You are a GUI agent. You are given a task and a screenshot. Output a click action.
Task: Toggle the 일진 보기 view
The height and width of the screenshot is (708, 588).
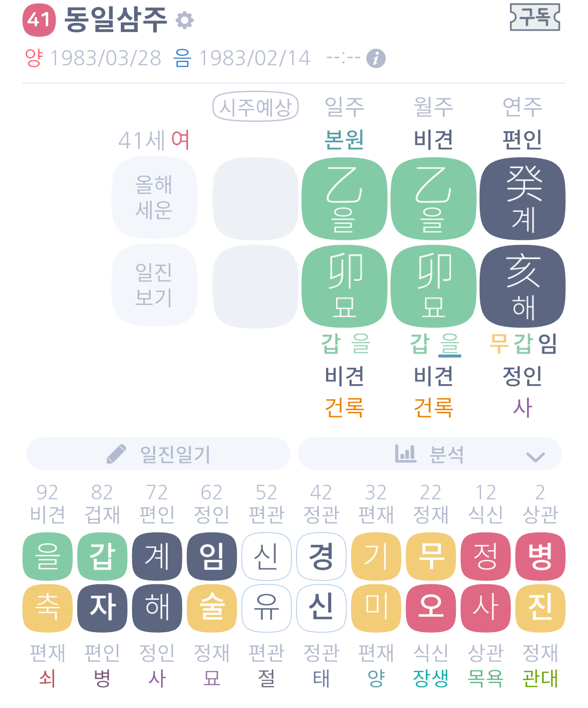pyautogui.click(x=154, y=284)
